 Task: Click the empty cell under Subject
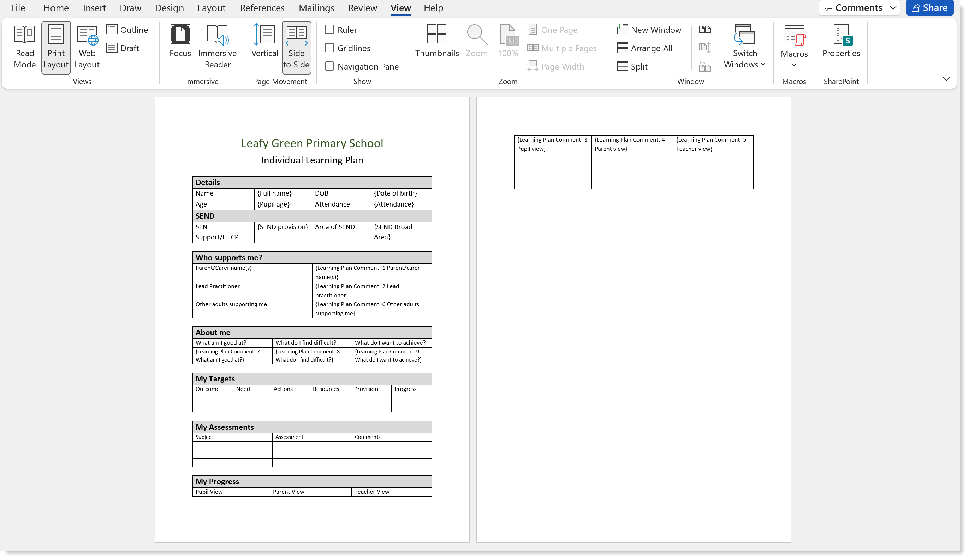click(232, 446)
